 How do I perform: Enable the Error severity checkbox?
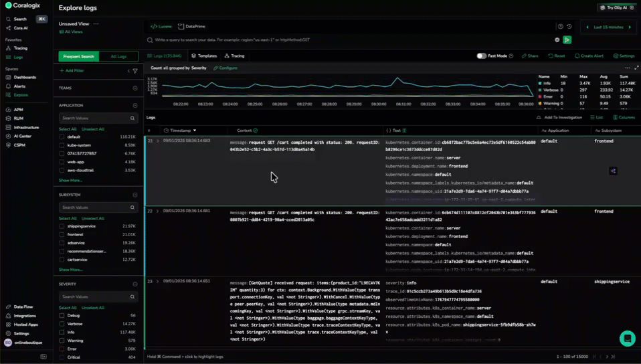[62, 349]
